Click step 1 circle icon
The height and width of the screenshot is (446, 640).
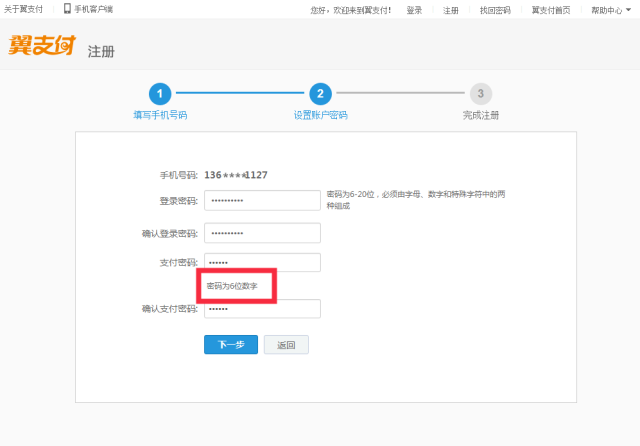pos(160,94)
